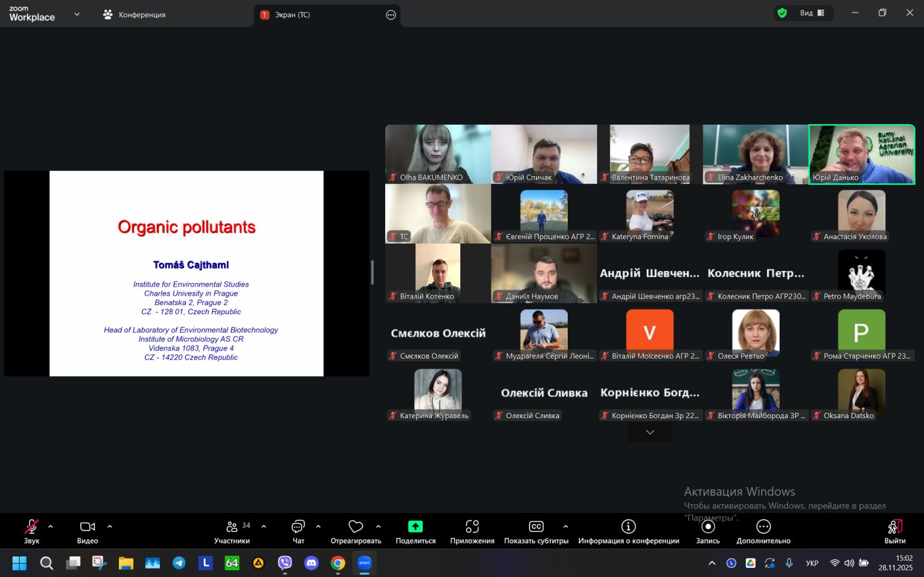
Task: Unmute the microphone audio button
Action: (x=31, y=527)
